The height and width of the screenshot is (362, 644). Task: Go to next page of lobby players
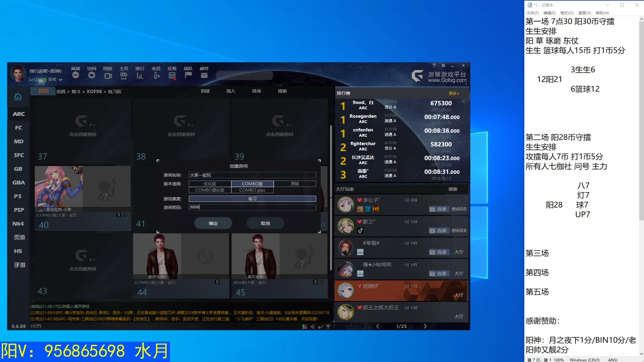(x=425, y=326)
